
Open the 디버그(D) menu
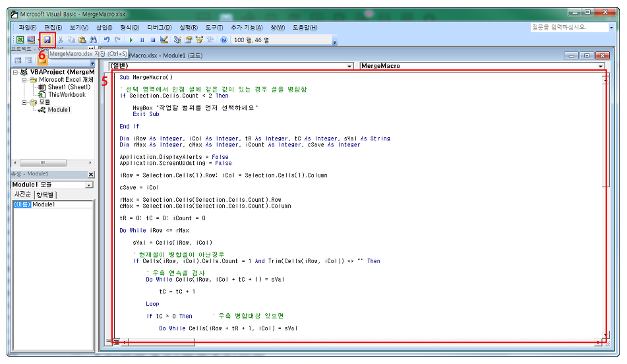[159, 28]
